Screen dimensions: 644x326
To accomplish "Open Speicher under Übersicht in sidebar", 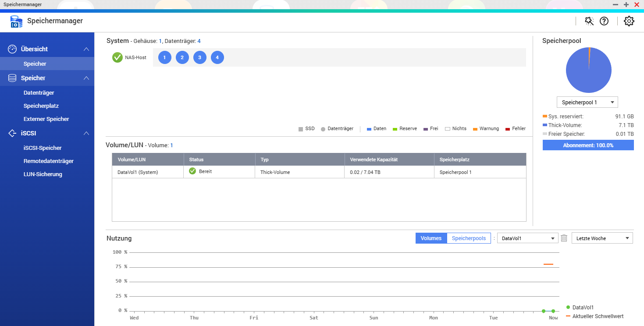I will [47, 64].
